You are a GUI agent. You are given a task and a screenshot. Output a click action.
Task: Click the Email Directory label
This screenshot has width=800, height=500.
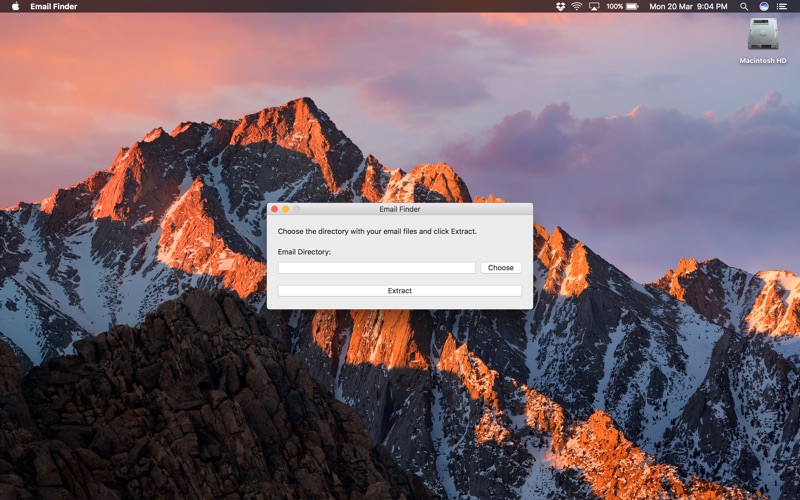click(304, 252)
